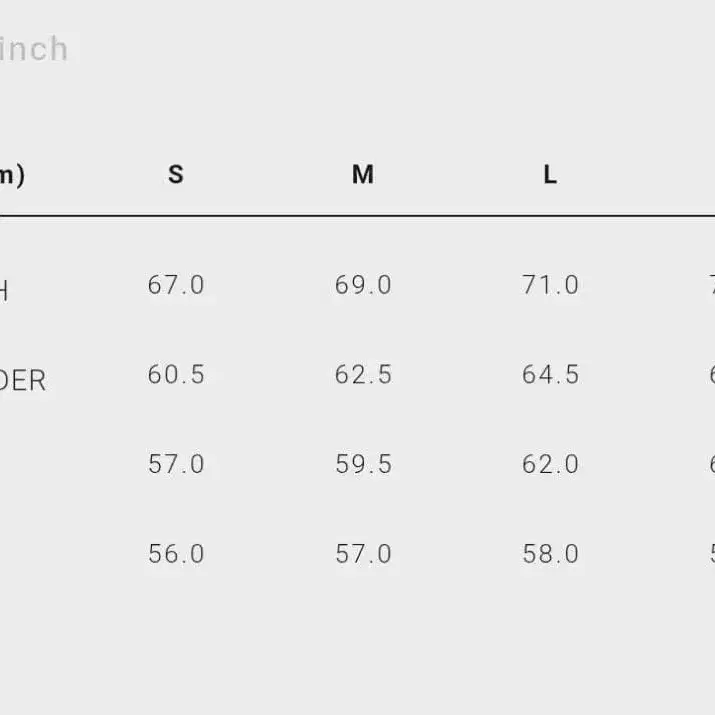This screenshot has height=715, width=715.
Task: Select the 58.0 cell under L
Action: click(x=550, y=554)
